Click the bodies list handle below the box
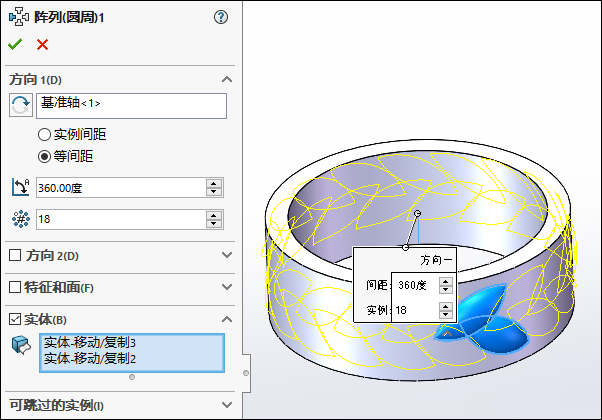Viewport: 602px width, 420px height. pyautogui.click(x=132, y=377)
